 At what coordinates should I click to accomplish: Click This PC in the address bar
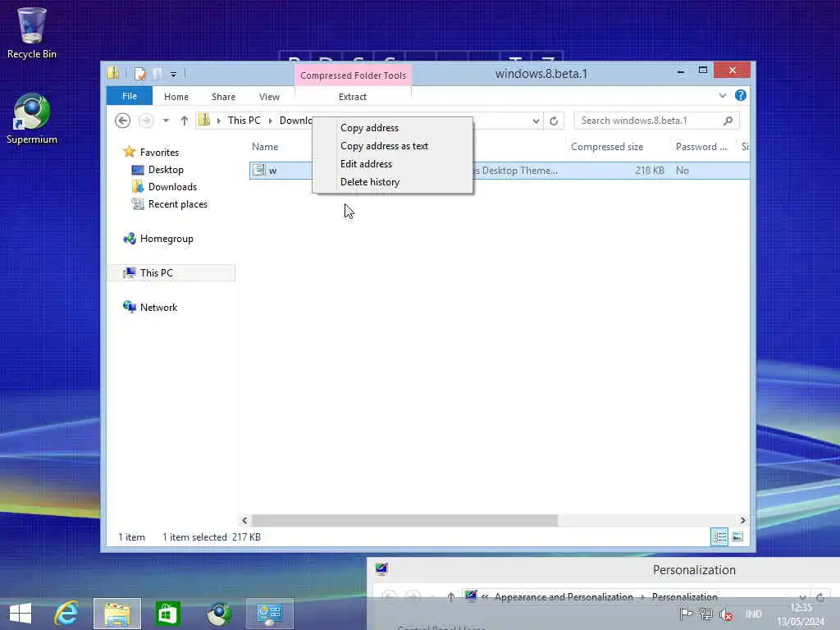tap(244, 121)
